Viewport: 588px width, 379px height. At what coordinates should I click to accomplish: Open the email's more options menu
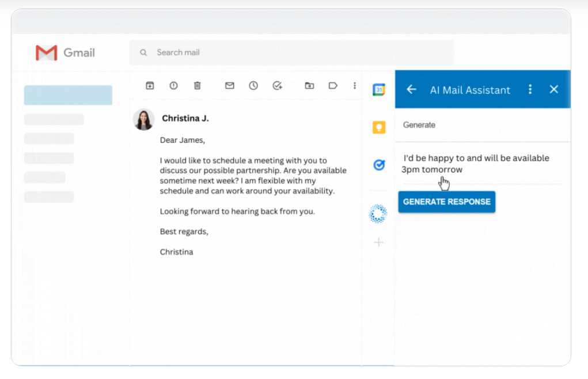(355, 85)
